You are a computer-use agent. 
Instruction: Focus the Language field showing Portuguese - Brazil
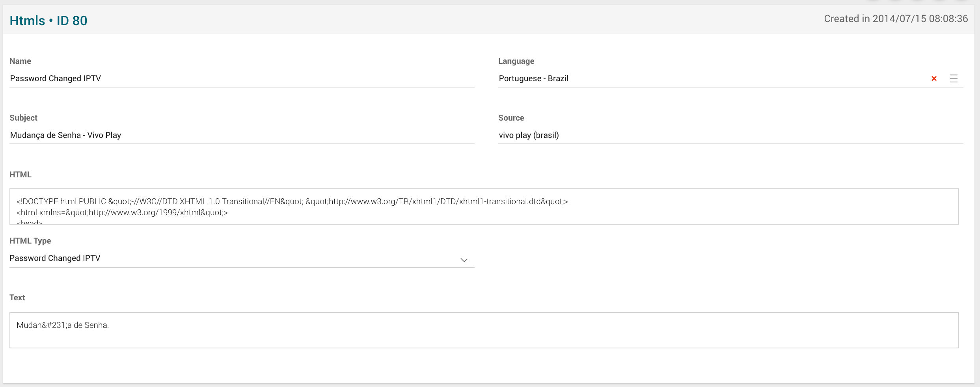(x=710, y=78)
